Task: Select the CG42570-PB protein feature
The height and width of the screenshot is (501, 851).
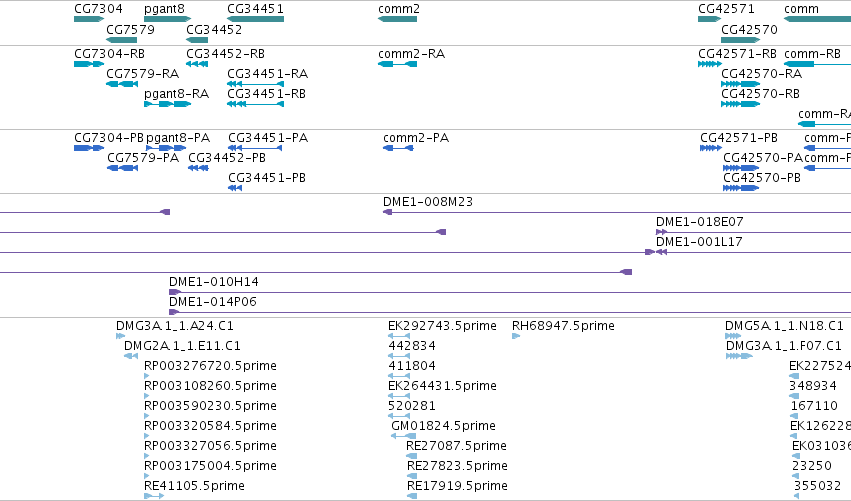Action: click(x=741, y=188)
